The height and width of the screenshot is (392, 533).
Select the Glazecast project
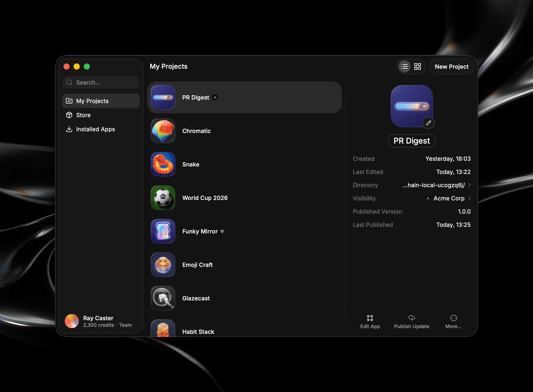tap(244, 298)
